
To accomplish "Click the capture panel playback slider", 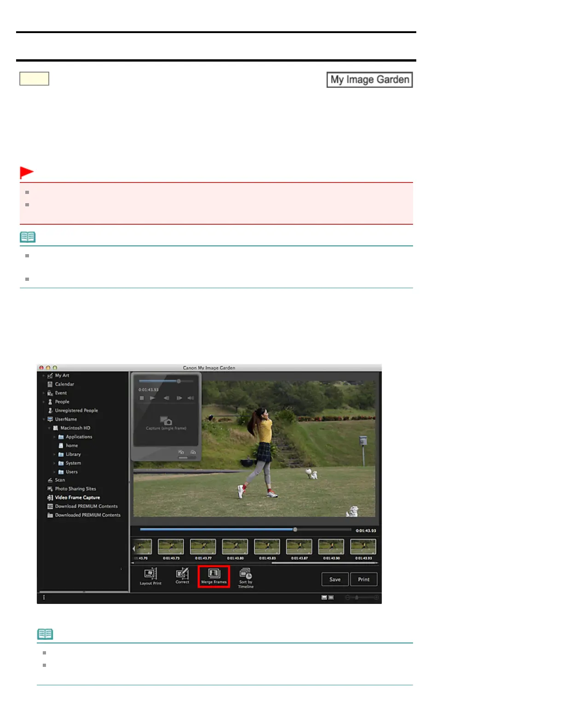I will 166,381.
